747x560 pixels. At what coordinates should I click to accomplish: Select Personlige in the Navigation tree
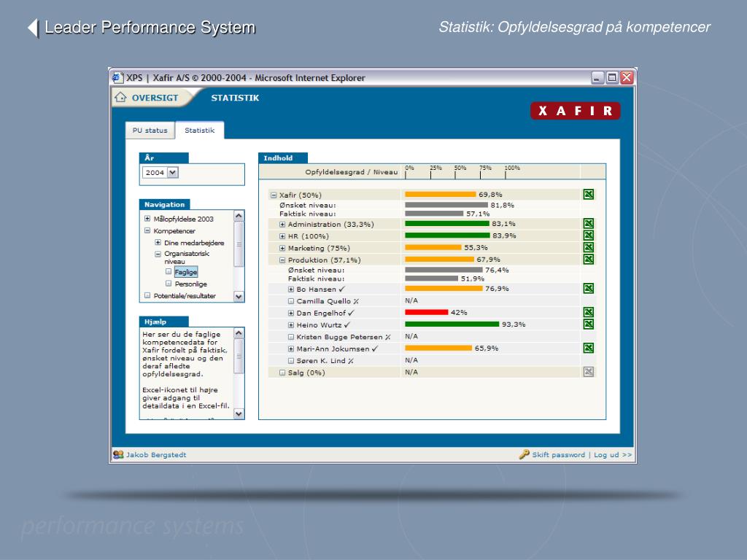tap(190, 284)
